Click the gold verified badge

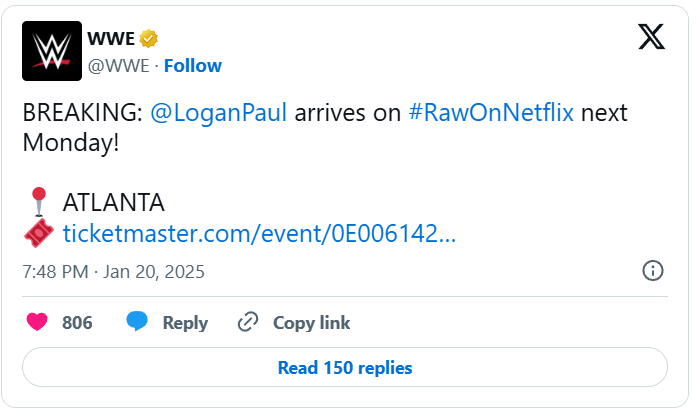pos(149,39)
